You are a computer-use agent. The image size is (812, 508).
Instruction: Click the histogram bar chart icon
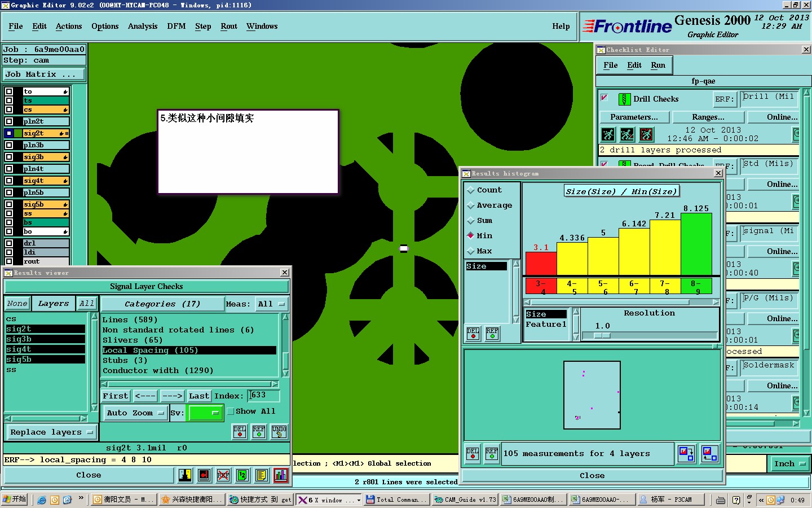click(x=281, y=475)
